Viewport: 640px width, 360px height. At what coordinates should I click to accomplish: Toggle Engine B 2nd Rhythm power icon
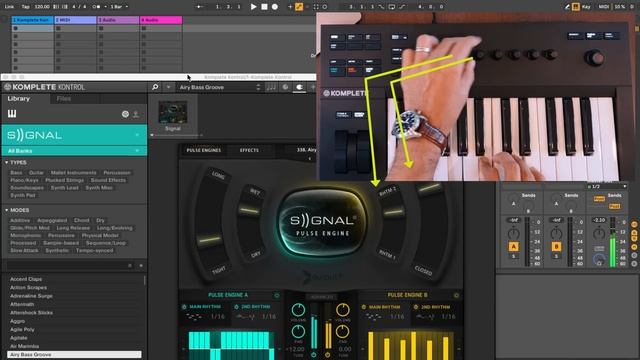416,307
